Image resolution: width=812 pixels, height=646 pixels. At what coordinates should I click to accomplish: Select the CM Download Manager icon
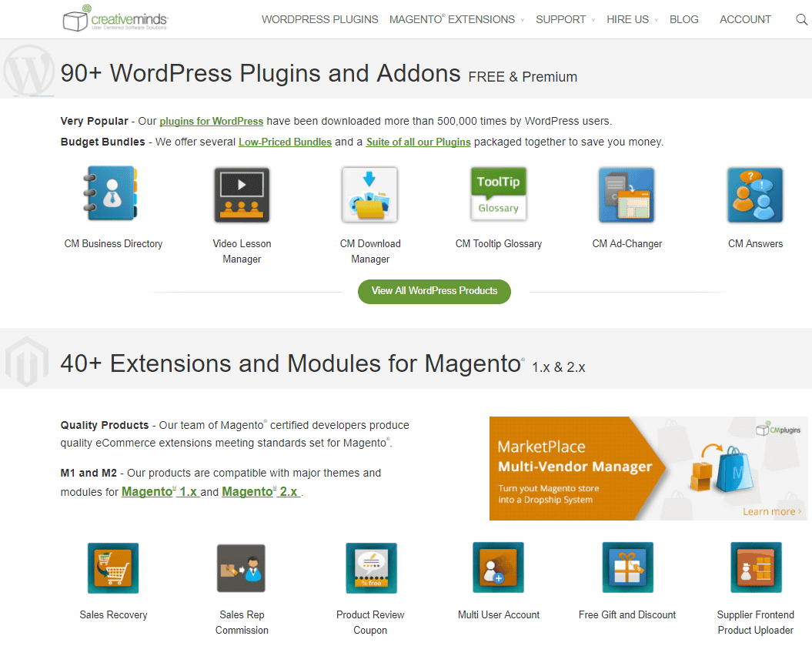pyautogui.click(x=369, y=195)
